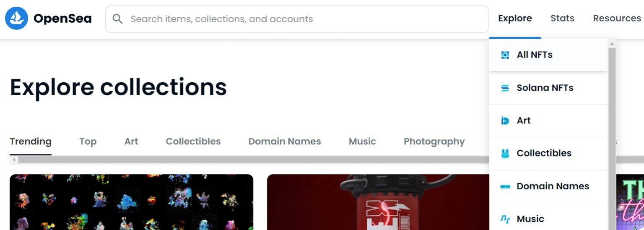
Task: Click the Music notes icon in dropdown
Action: click(x=505, y=219)
